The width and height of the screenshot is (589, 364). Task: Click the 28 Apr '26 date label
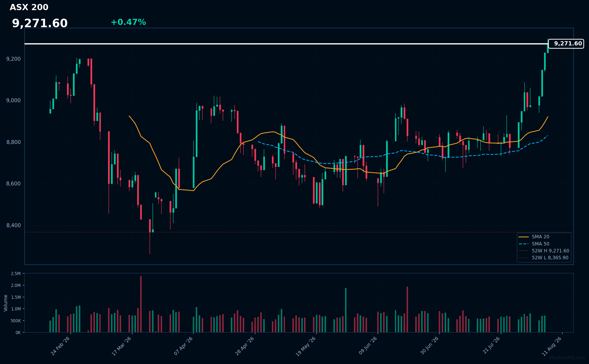pos(244,346)
